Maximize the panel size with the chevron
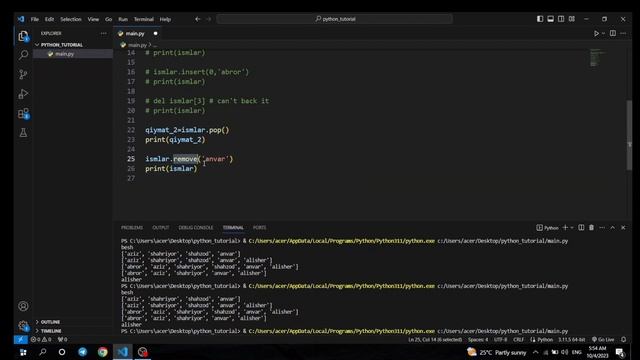 point(613,227)
